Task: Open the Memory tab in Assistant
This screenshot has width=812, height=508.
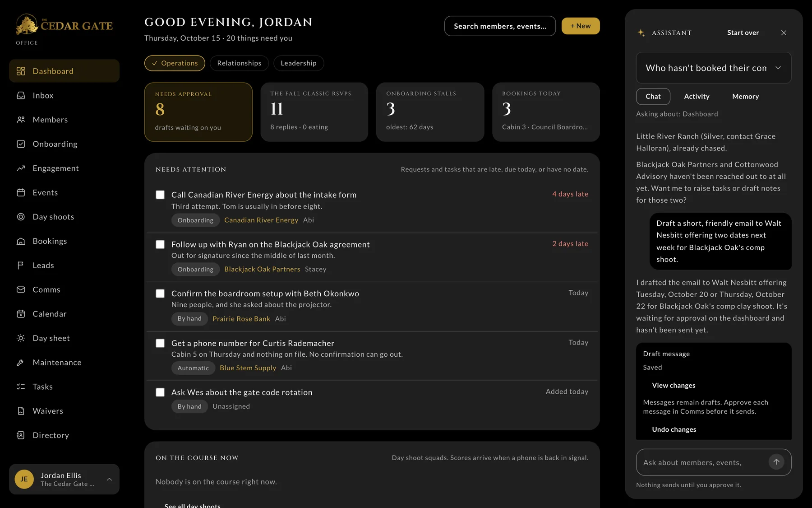Action: tap(745, 97)
